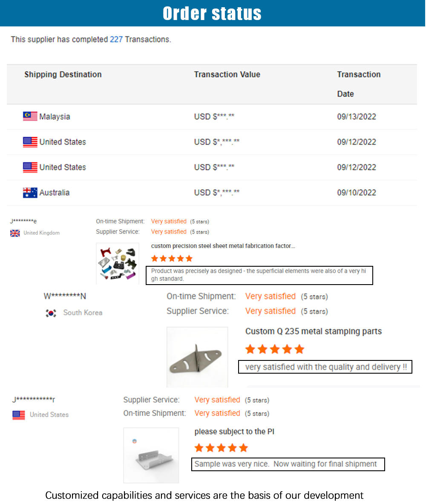Click the United Kingdom flag icon
Viewport: 426px width, 504px height.
tap(15, 233)
